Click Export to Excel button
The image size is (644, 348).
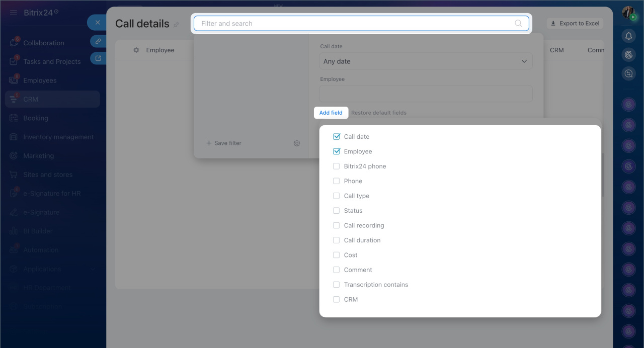pyautogui.click(x=575, y=24)
